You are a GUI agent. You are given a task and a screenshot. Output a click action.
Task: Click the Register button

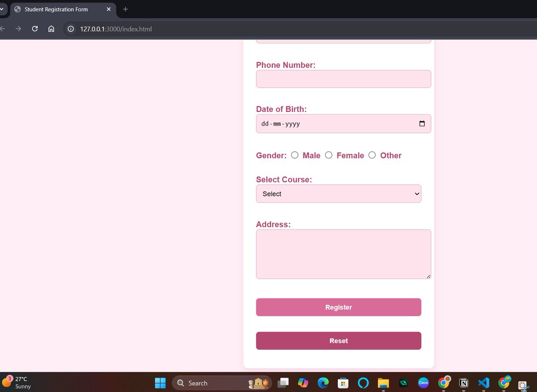[x=338, y=307]
